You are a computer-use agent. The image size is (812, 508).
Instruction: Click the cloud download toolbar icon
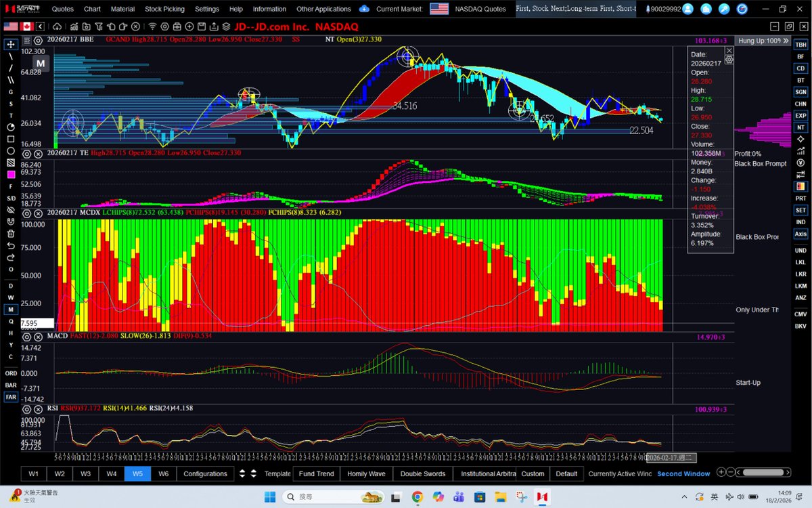[58, 26]
